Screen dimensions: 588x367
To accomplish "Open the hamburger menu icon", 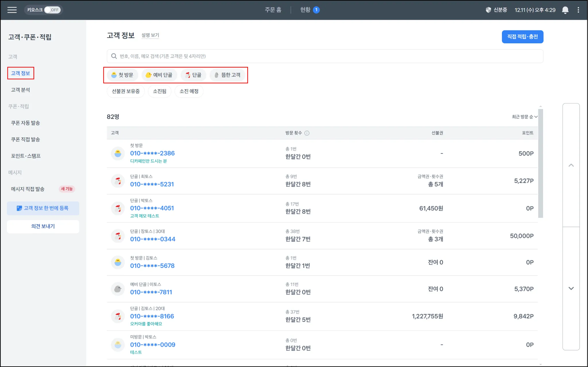I will point(12,10).
